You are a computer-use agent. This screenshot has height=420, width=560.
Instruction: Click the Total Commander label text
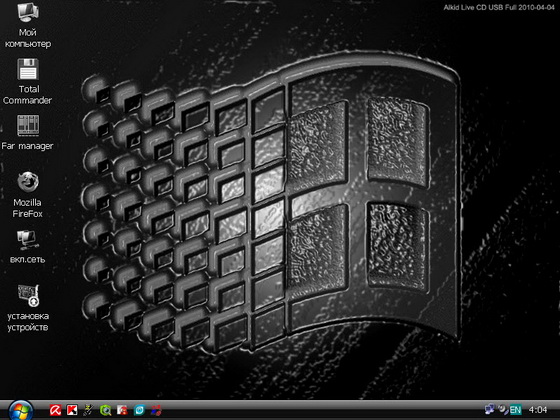tap(28, 95)
